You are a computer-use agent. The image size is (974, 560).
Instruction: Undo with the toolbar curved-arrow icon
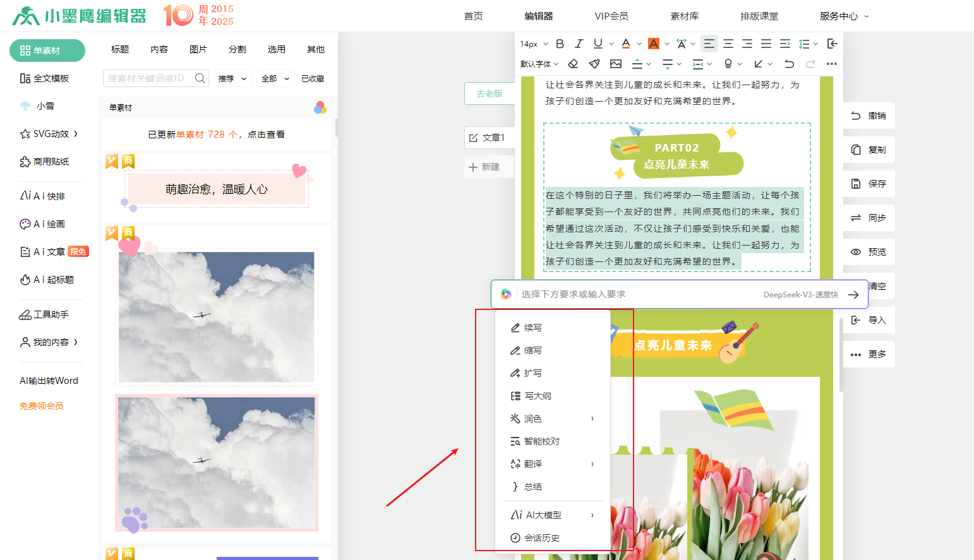(x=789, y=64)
